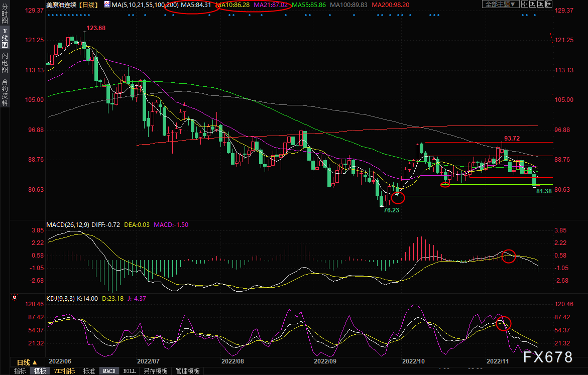Image resolution: width=588 pixels, height=375 pixels.
Task: Click the MA55:85.86 value
Action: pos(309,5)
